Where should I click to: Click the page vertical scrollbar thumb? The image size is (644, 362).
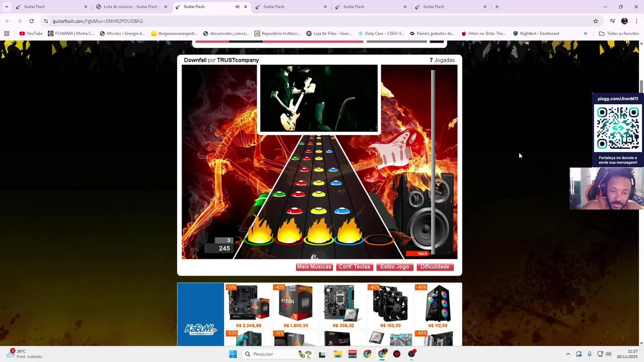click(641, 86)
